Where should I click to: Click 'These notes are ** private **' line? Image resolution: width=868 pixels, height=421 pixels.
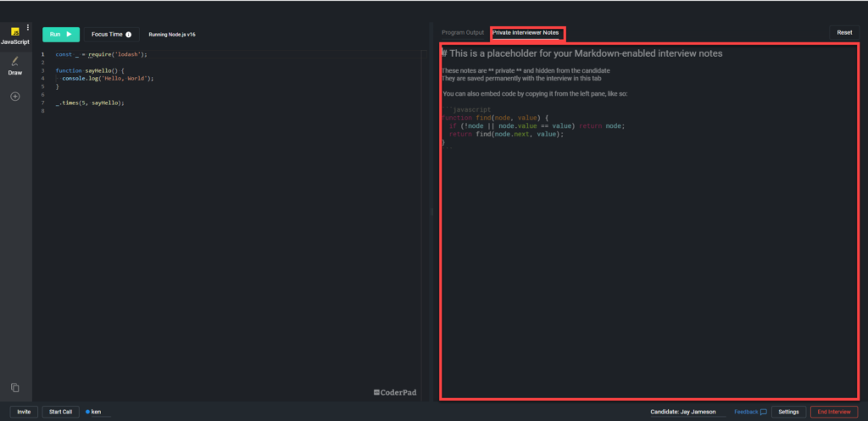tap(526, 71)
